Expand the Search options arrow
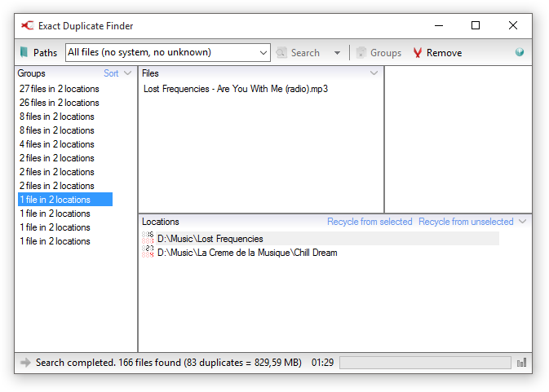Screen dimensions: 549x392 pyautogui.click(x=337, y=53)
